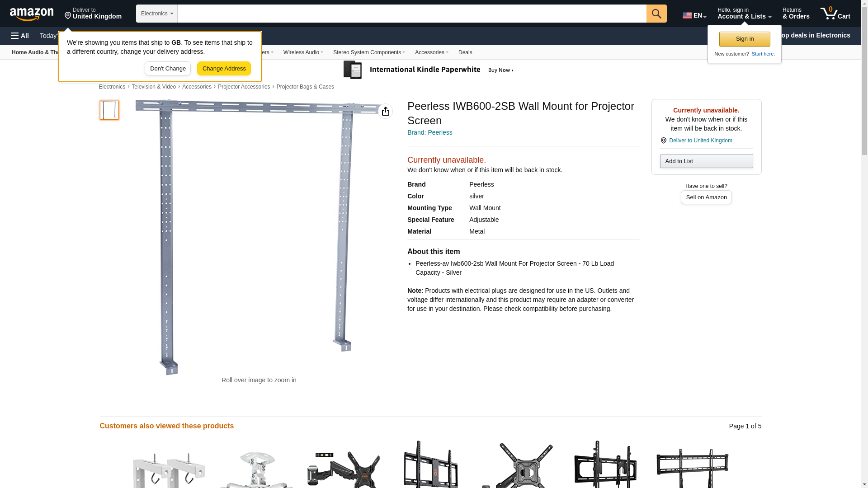Open the Brand: Peerless link

click(x=429, y=132)
